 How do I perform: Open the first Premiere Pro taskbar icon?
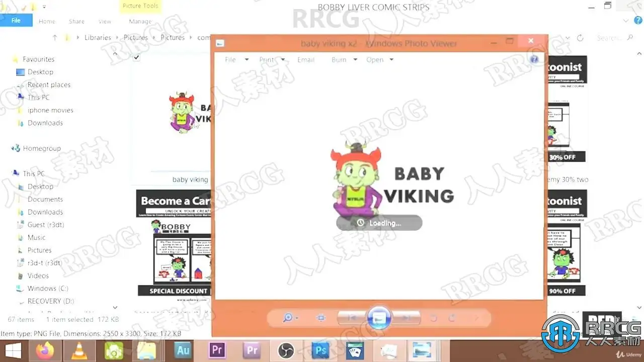point(217,350)
